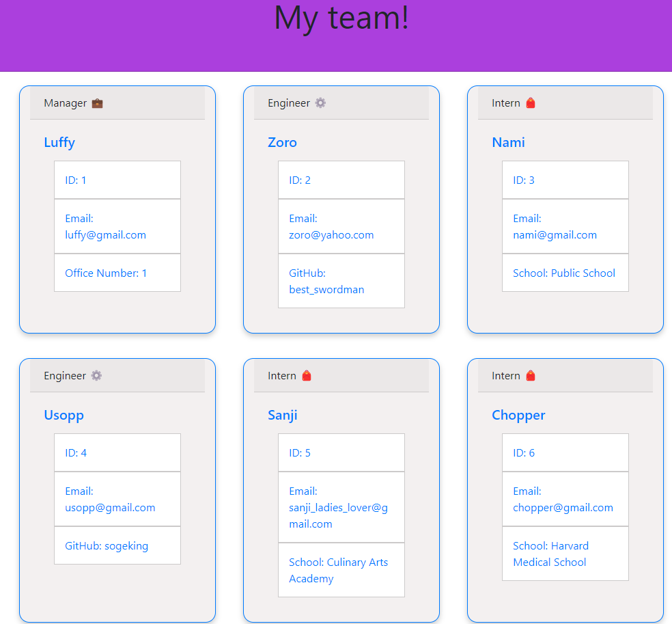Click the Intern label on Sanji's card

click(x=282, y=376)
